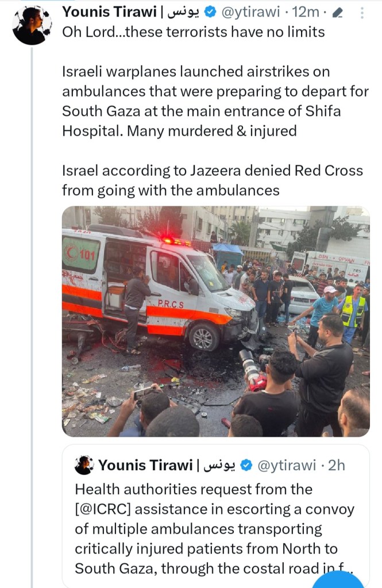Viewport: 382px width, 588px height.
Task: Click the edited-post pencil icon
Action: [338, 13]
